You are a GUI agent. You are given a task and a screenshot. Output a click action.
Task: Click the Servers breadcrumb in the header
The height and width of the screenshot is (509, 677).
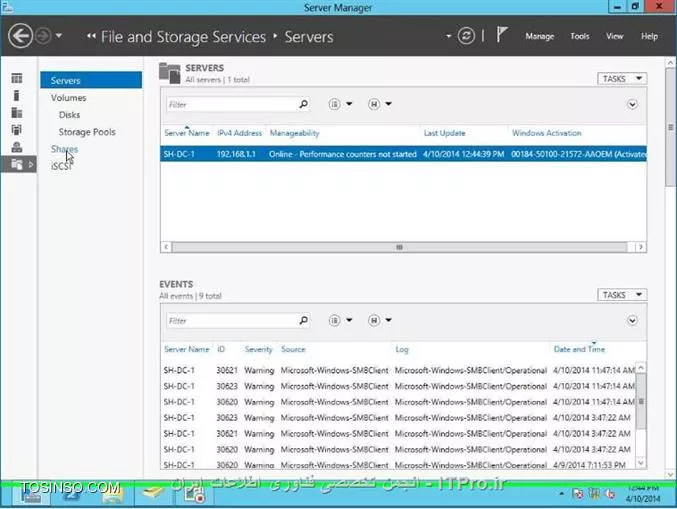309,37
